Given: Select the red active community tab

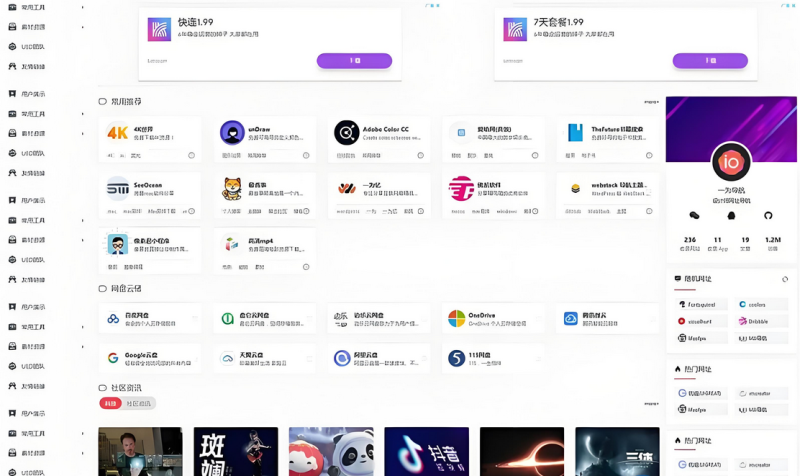Looking at the screenshot, I should [x=110, y=404].
